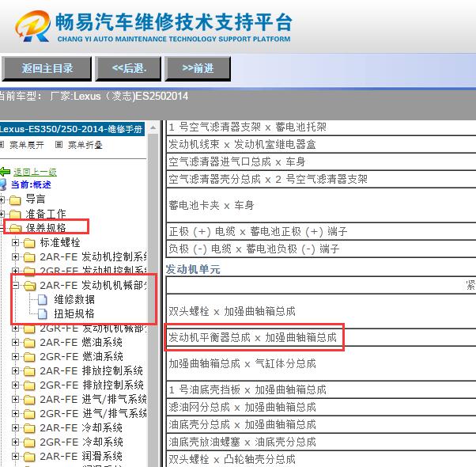Click the green back arrow icon
Viewport: 476px width, 467px height.
point(6,172)
